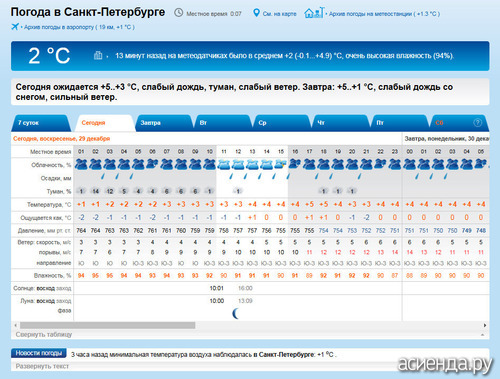
Task: Click the sensors building icon in blue banner
Action: 98,55
